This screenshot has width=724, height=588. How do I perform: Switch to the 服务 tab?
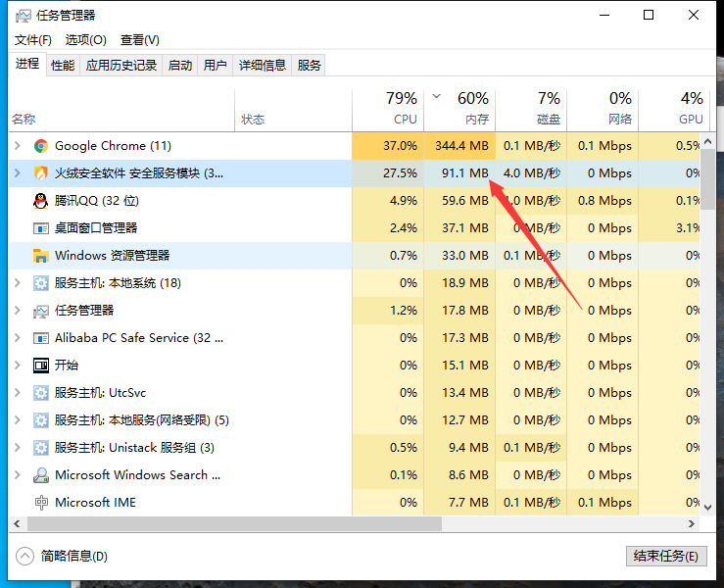309,65
